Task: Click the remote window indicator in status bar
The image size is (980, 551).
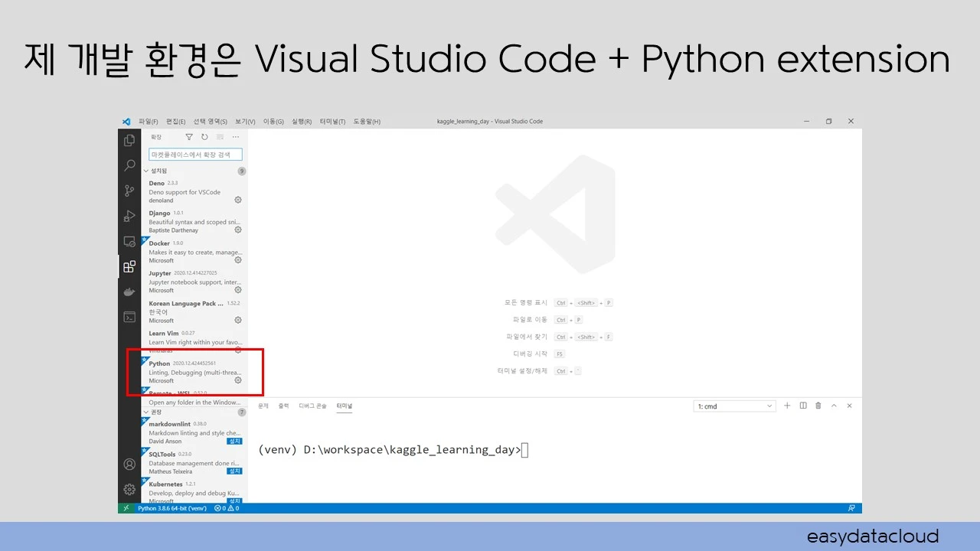Action: tap(126, 508)
